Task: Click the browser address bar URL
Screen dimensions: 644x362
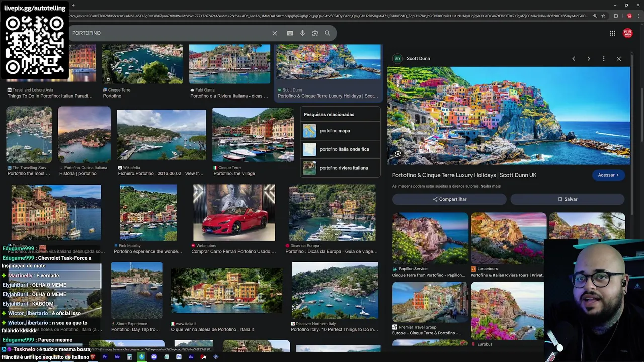Action: point(327,16)
